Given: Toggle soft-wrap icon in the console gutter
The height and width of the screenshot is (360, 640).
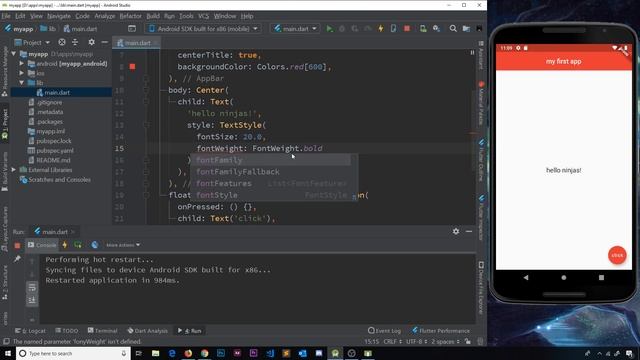Looking at the screenshot, I should (32, 287).
